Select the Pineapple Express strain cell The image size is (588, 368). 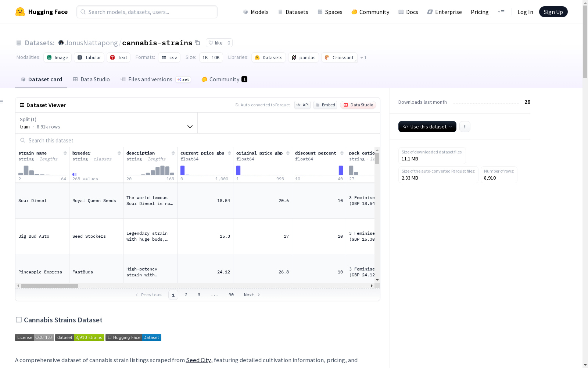pyautogui.click(x=42, y=272)
